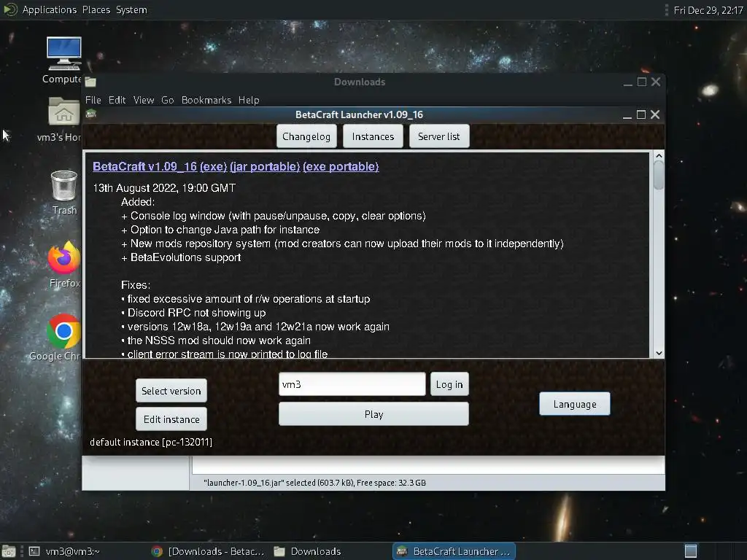
Task: Maximize the Downloads file manager window
Action: click(x=642, y=82)
